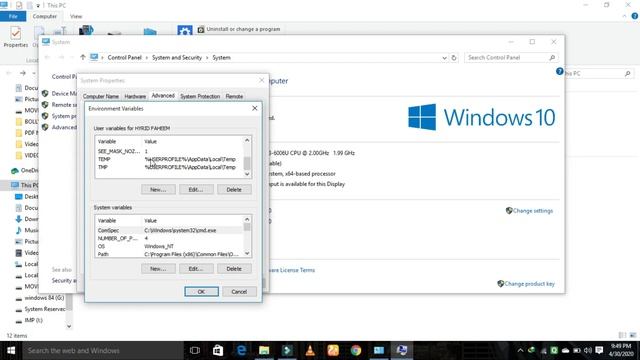
Task: Open the File tab in This PC
Action: tap(13, 16)
